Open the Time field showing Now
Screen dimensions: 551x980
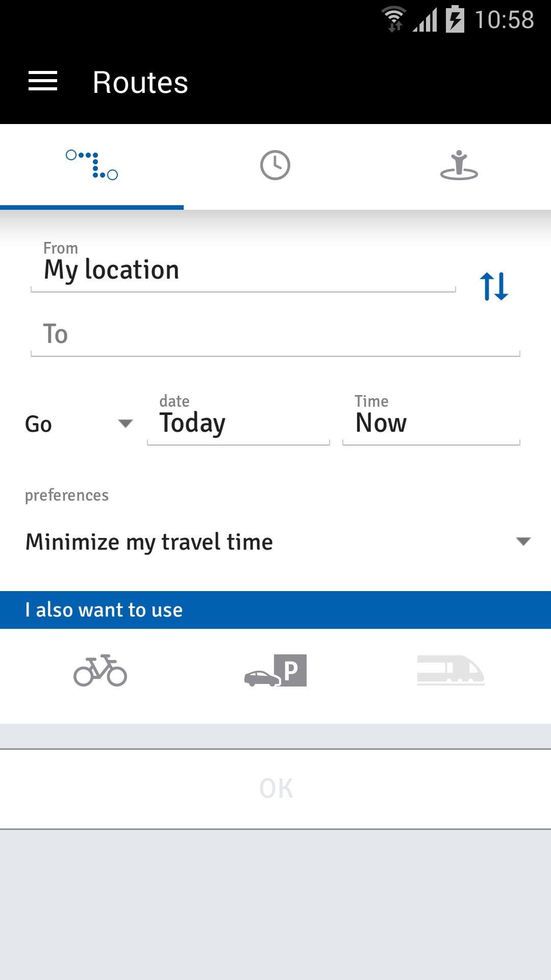click(431, 423)
